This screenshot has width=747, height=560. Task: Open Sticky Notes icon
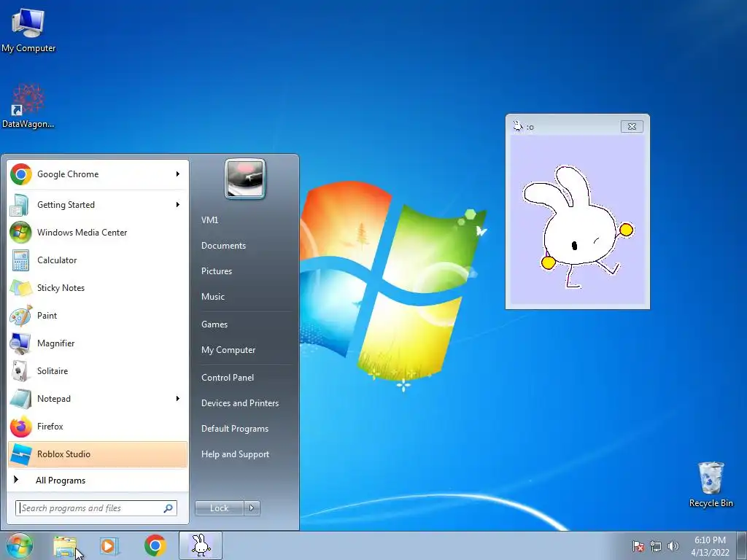tap(21, 287)
